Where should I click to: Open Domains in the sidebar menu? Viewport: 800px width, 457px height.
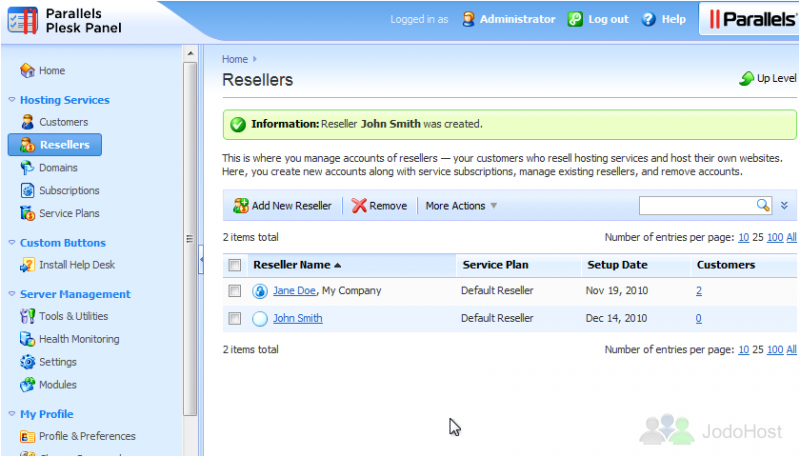(x=58, y=167)
